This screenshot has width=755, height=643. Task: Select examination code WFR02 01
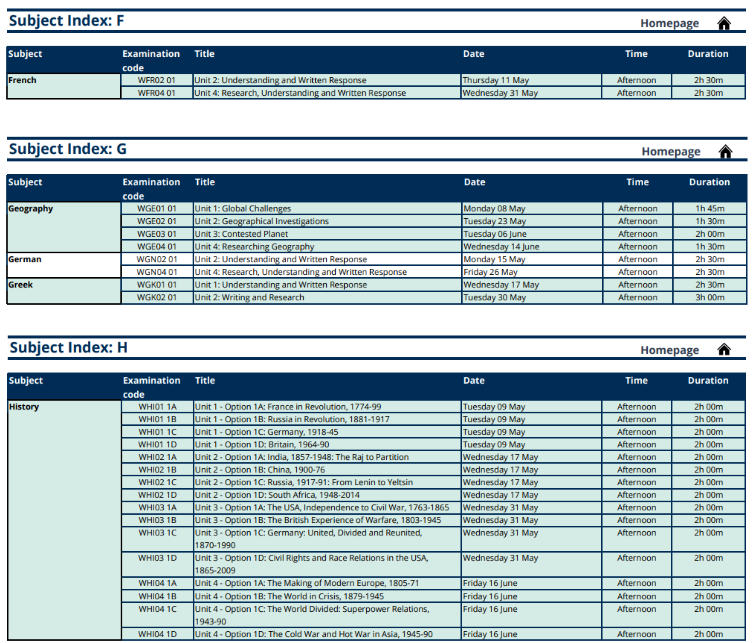(x=156, y=80)
